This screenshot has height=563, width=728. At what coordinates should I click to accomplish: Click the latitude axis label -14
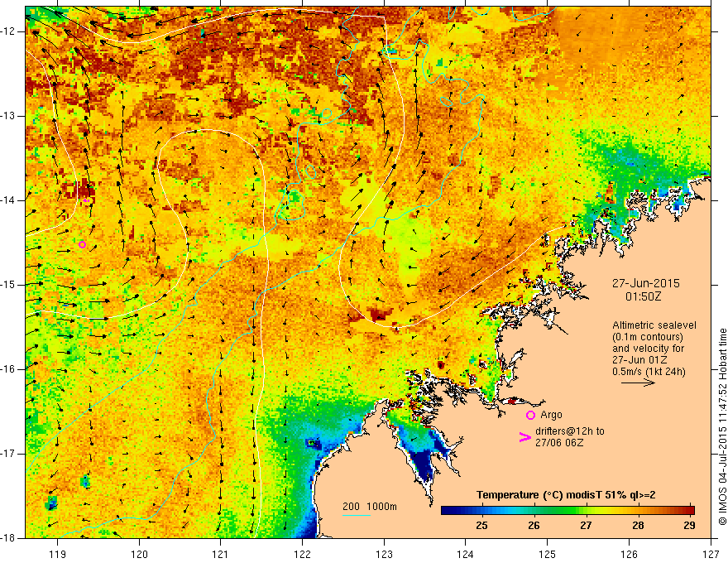[x=9, y=200]
